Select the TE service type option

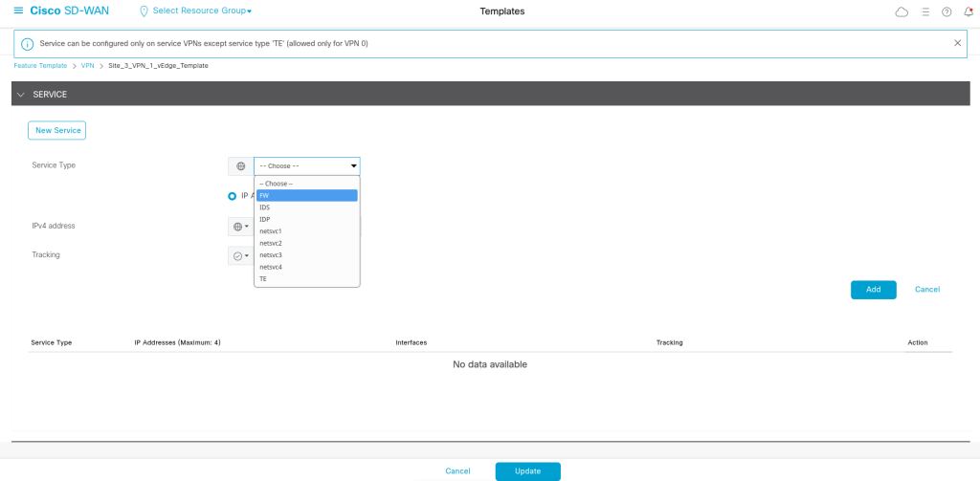click(x=306, y=279)
